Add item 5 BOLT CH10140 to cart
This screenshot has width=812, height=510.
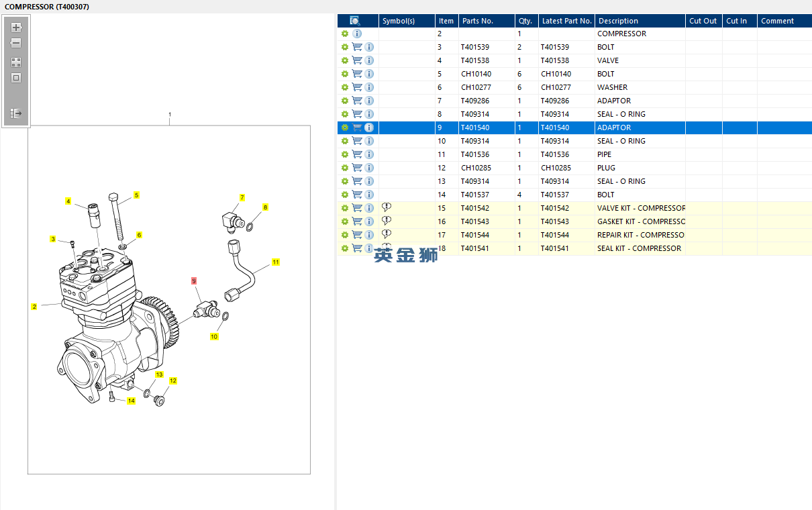tap(357, 74)
